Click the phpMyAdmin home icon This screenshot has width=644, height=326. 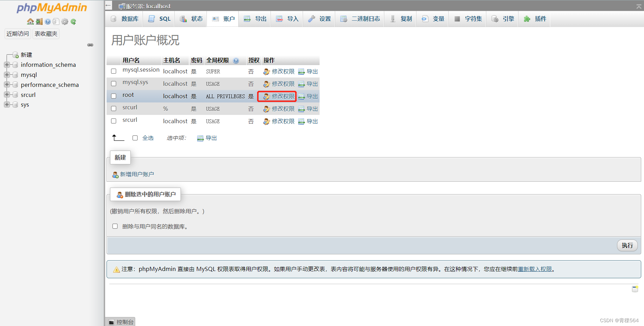coord(30,21)
